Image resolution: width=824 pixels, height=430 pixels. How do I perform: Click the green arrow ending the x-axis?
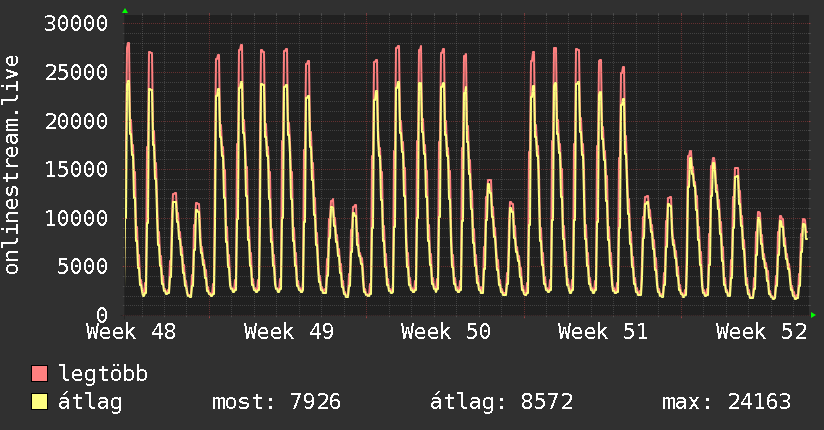[x=813, y=315]
